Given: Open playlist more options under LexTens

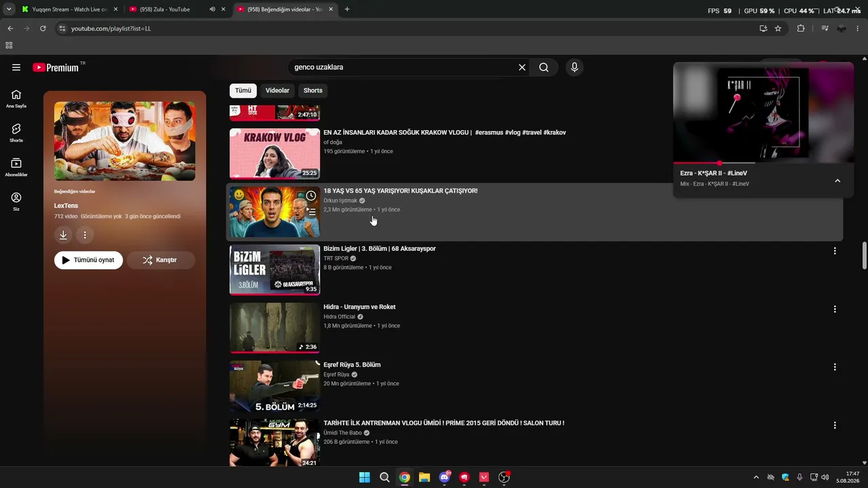Looking at the screenshot, I should [x=85, y=235].
